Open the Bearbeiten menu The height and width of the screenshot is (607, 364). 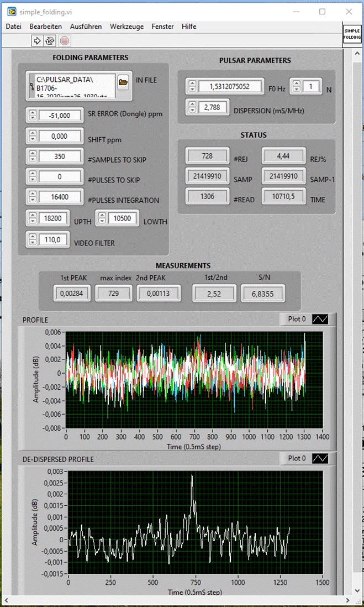tap(46, 27)
